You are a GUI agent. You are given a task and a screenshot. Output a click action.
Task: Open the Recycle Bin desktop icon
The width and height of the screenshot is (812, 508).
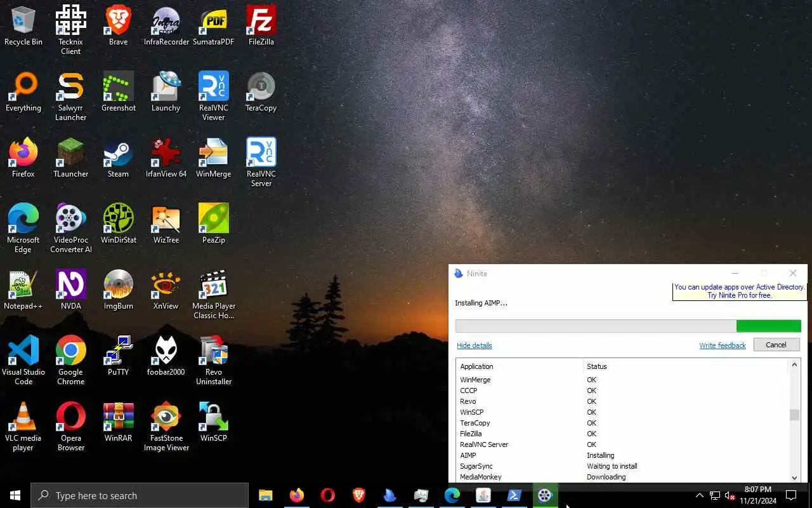tap(23, 27)
